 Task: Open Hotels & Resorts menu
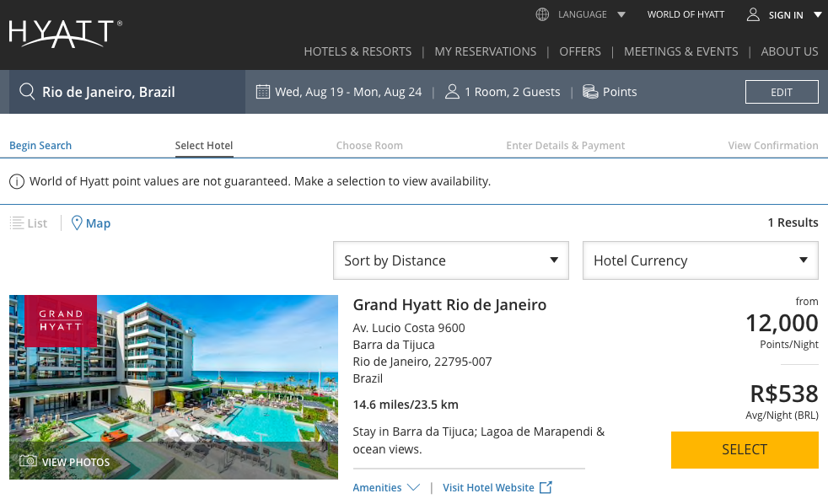(358, 51)
